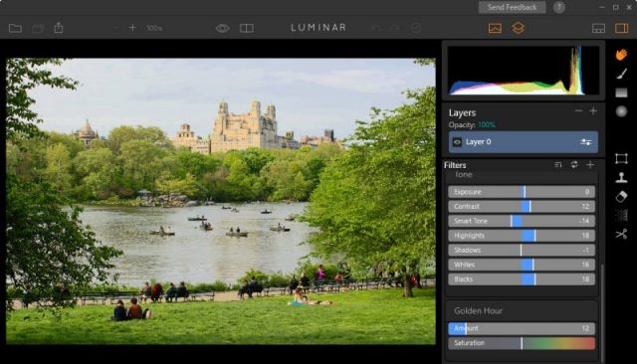Click the redo arrow
Image resolution: width=637 pixels, height=364 pixels.
394,28
